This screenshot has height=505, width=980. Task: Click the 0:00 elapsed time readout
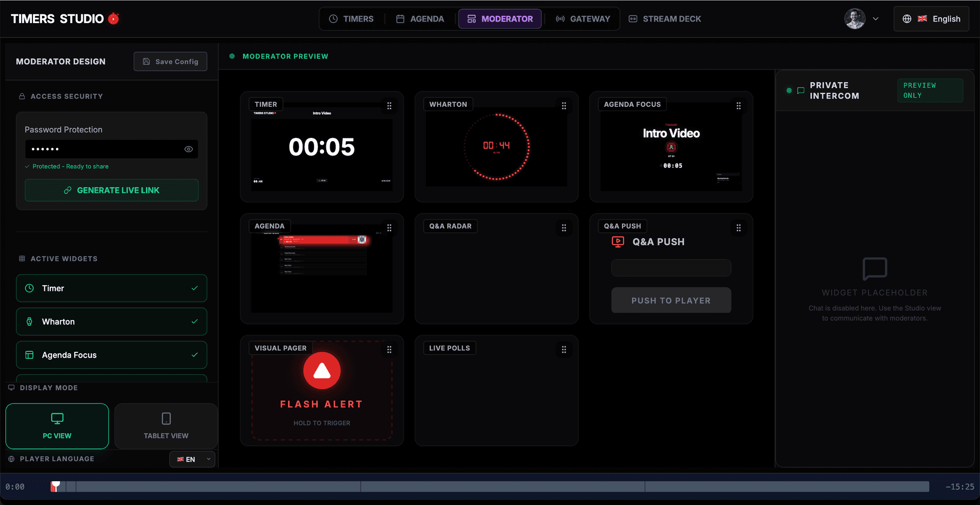(15, 487)
